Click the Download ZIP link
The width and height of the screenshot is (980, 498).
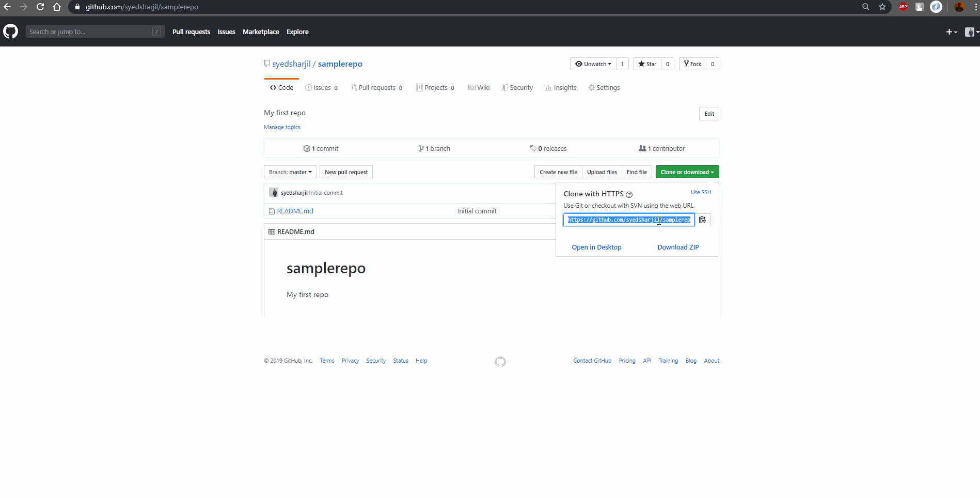[x=678, y=247]
